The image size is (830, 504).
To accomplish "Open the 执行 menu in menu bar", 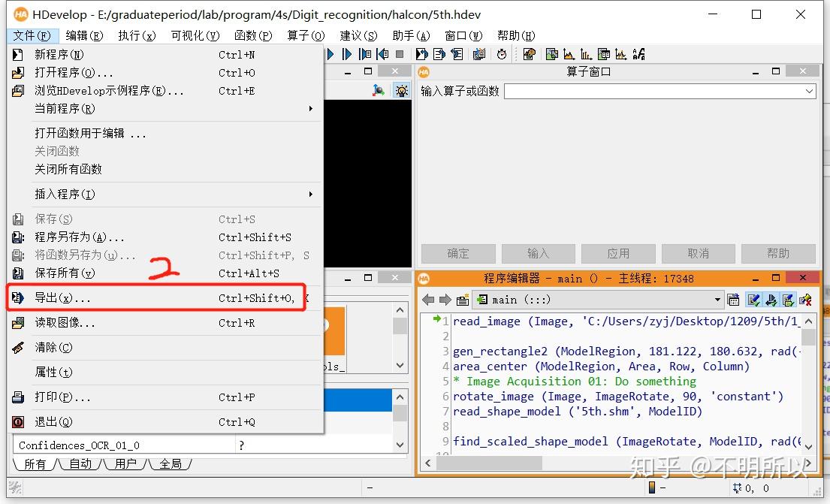I will (137, 35).
